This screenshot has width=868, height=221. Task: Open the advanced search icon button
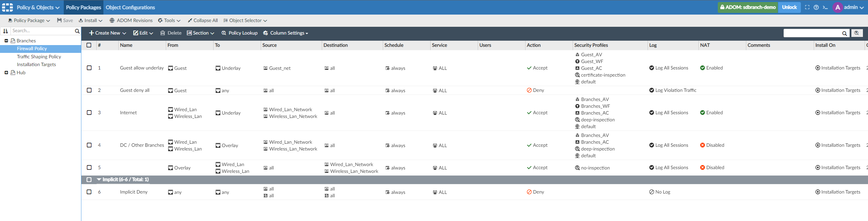857,33
